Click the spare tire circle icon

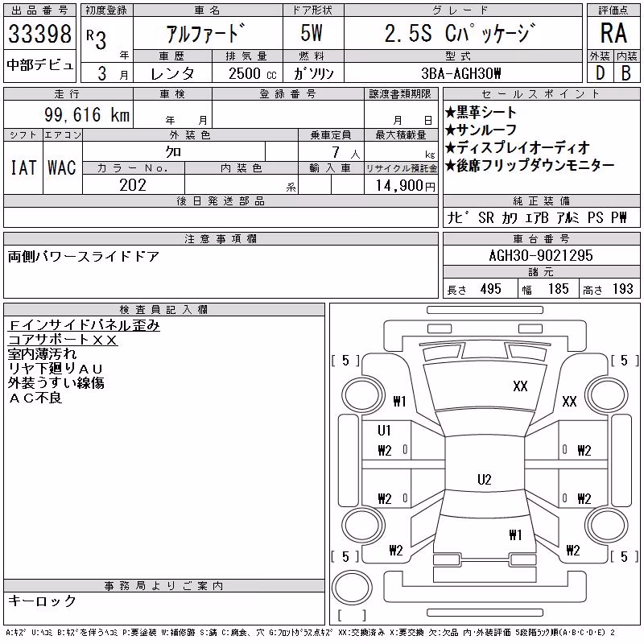[x=352, y=587]
